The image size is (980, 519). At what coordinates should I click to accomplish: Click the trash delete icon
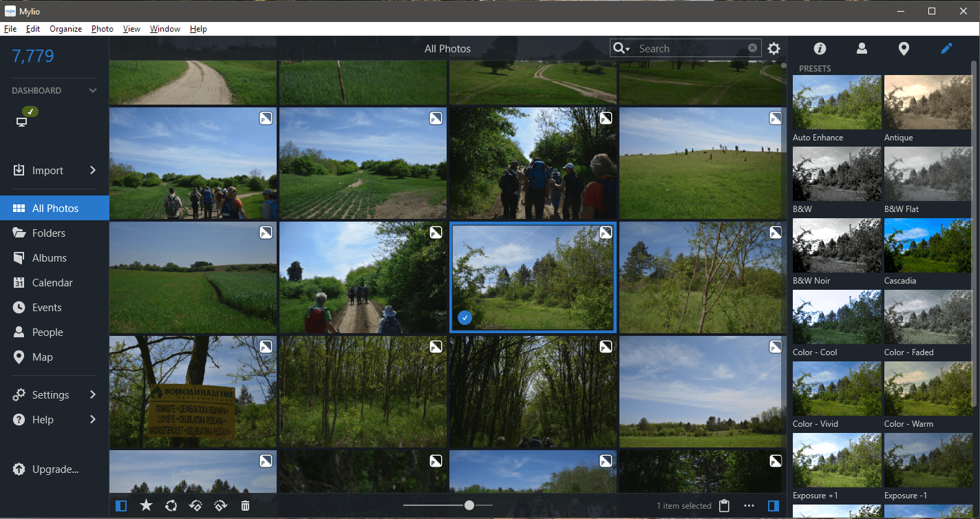[245, 506]
